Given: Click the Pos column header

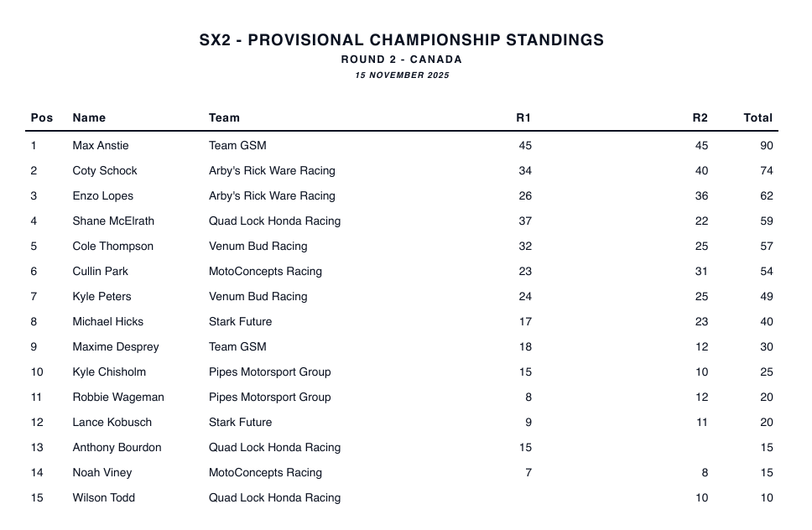Looking at the screenshot, I should [x=42, y=118].
